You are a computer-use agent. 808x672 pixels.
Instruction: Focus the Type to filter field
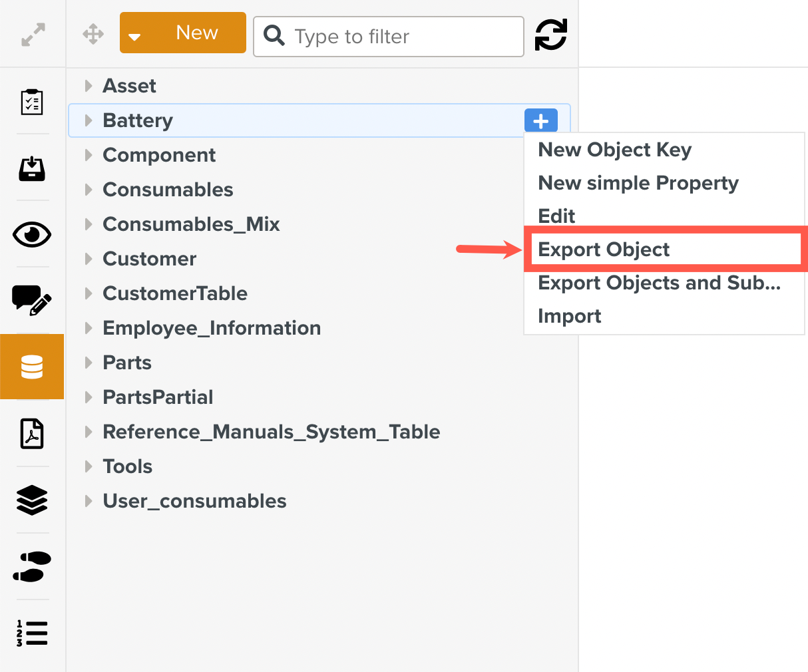389,37
